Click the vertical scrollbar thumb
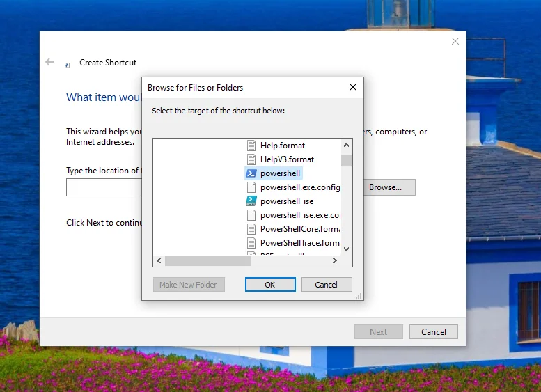 346,160
